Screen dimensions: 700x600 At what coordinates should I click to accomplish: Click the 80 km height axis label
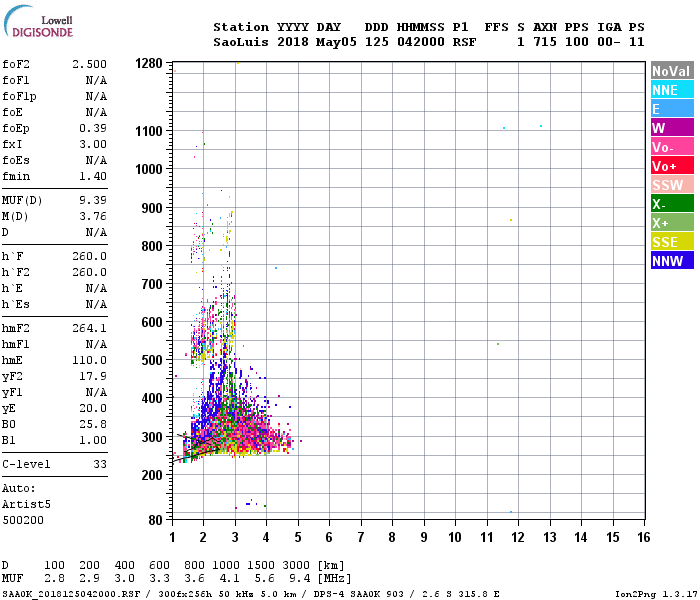tap(155, 520)
